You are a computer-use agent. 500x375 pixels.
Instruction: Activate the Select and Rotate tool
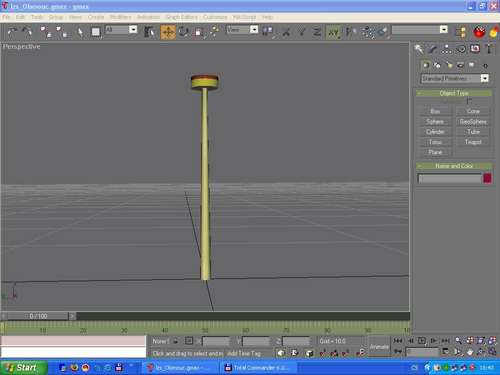point(183,32)
